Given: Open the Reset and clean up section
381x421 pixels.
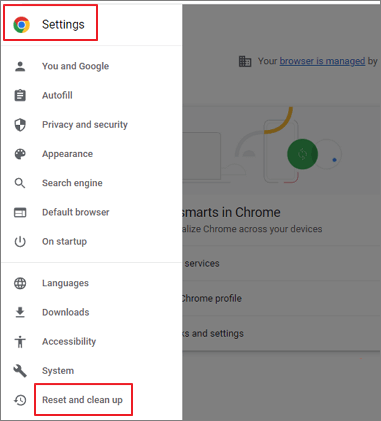Looking at the screenshot, I should 82,400.
